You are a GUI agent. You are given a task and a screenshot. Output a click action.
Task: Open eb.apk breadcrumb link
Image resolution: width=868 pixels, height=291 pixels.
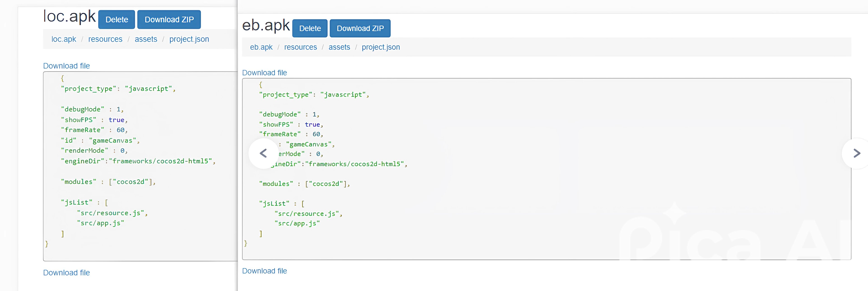(261, 47)
